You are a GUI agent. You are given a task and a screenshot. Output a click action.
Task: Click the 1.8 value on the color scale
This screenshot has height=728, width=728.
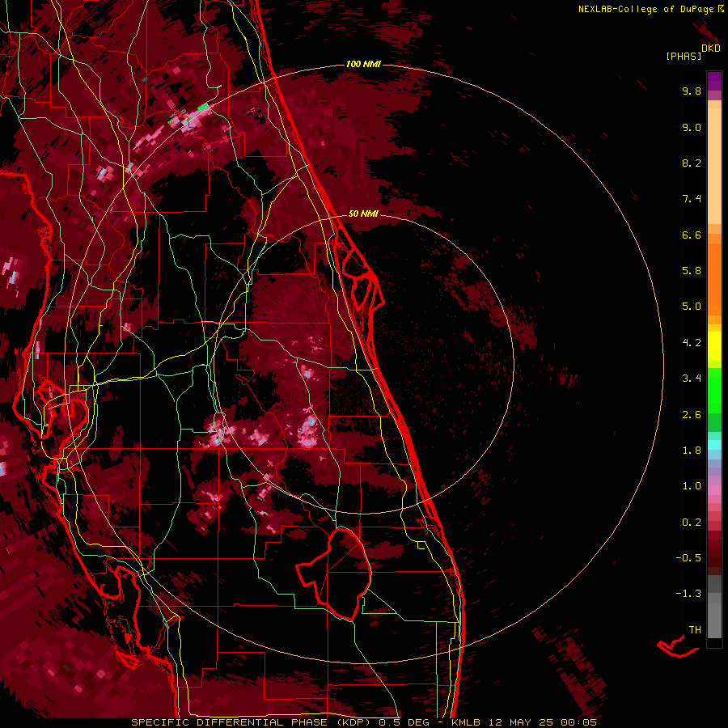click(692, 451)
